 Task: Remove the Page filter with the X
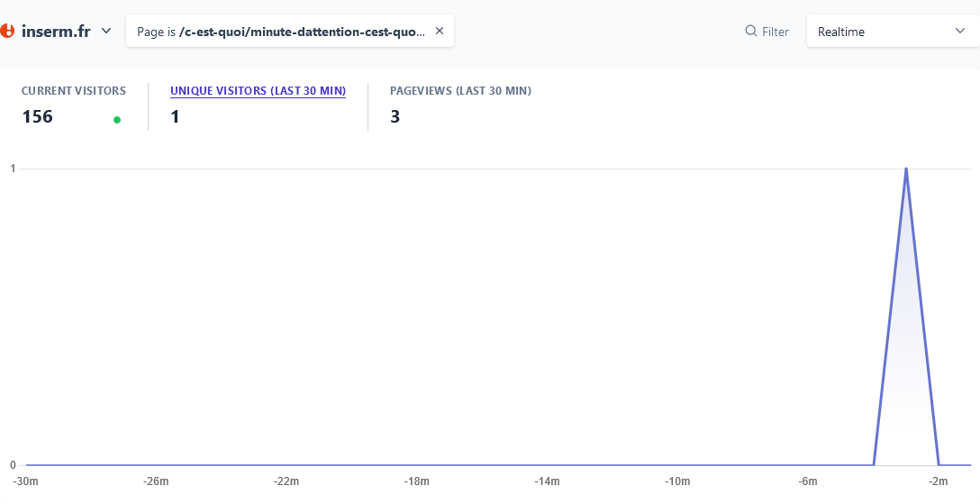pos(440,31)
